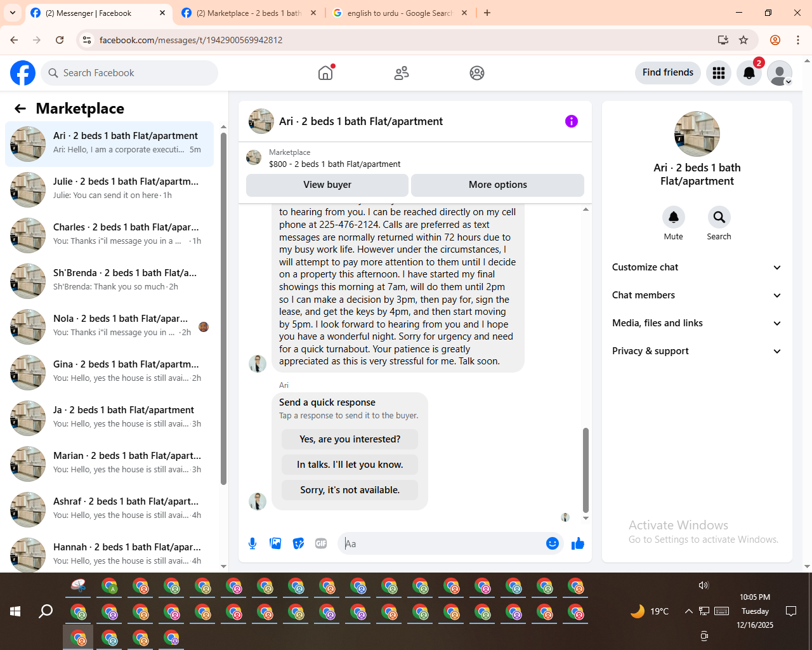Record a voice clip with microphone icon
Viewport: 812px width, 650px height.
click(252, 543)
